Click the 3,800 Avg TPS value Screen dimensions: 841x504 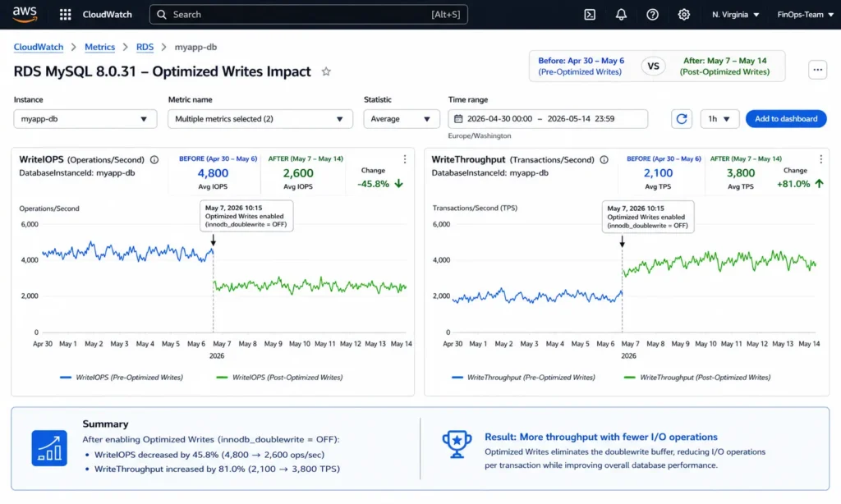(x=741, y=173)
